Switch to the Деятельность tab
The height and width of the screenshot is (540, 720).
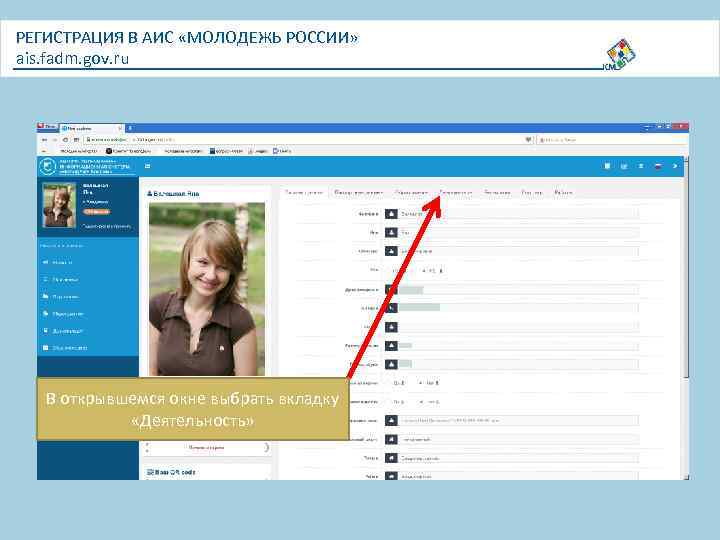tap(456, 193)
